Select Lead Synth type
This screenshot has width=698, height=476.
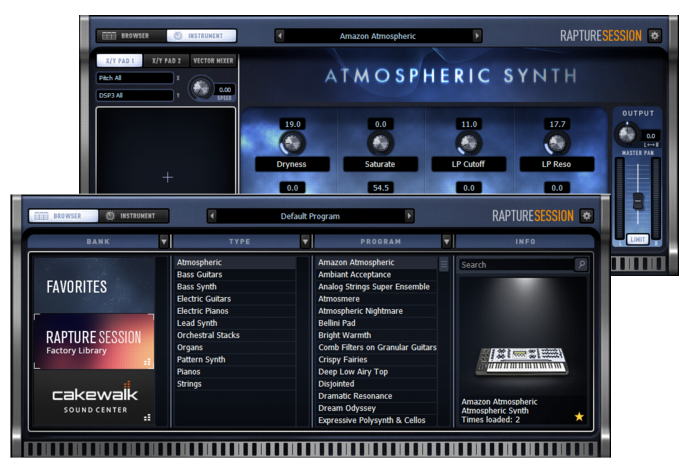(235, 323)
